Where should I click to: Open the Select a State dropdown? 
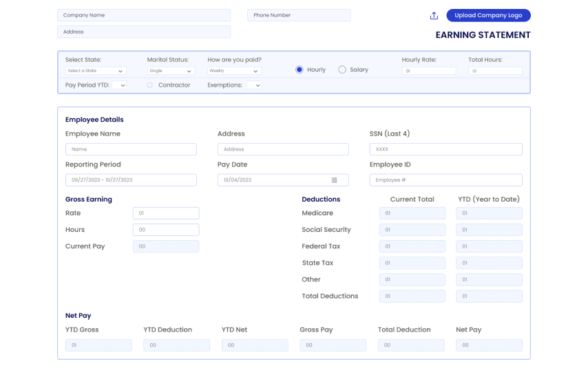click(96, 71)
